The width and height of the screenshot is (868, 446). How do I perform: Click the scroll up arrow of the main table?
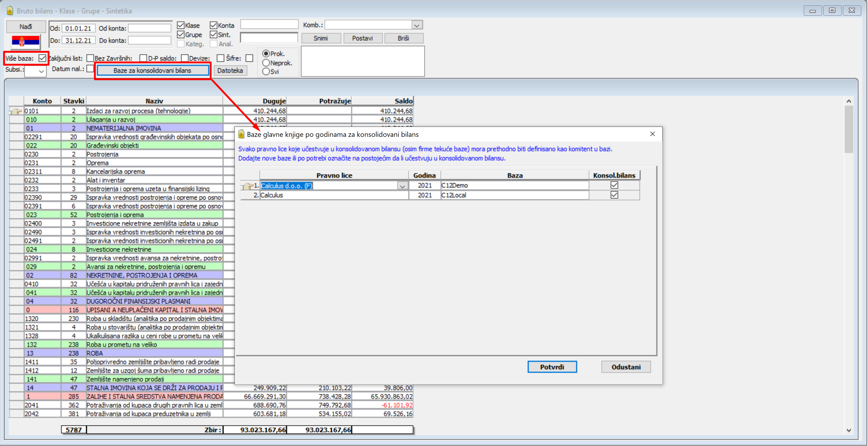coord(848,101)
